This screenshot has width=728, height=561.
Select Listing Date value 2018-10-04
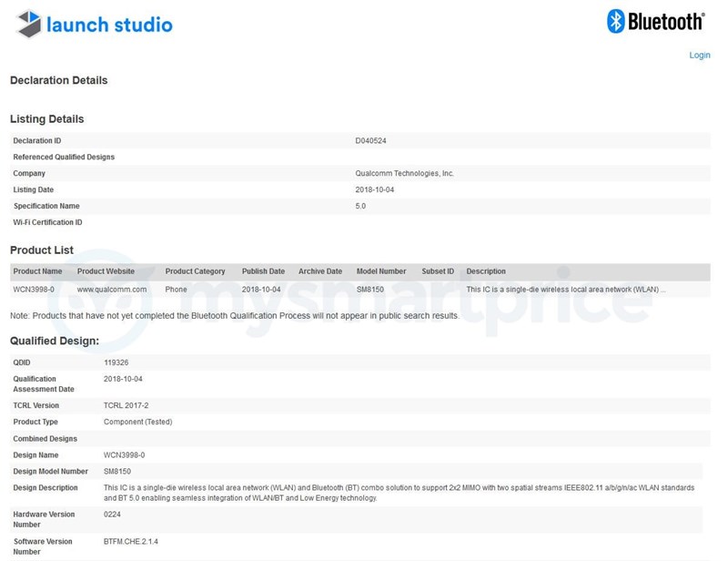coord(375,189)
